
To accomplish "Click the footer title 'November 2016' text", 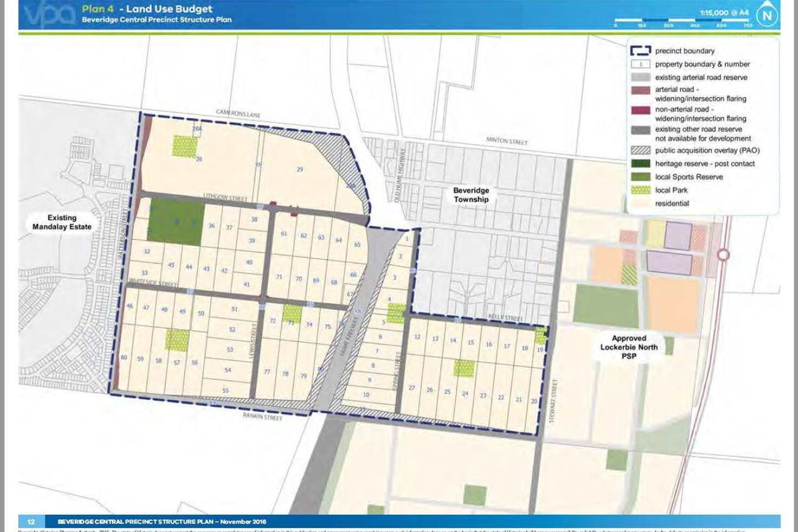I will click(243, 522).
